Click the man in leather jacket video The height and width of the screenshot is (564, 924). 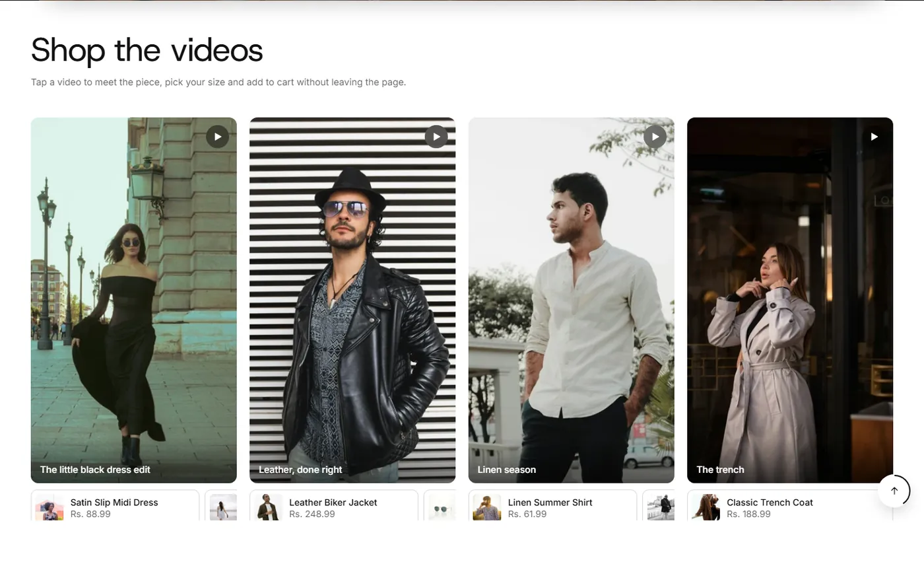(x=352, y=300)
